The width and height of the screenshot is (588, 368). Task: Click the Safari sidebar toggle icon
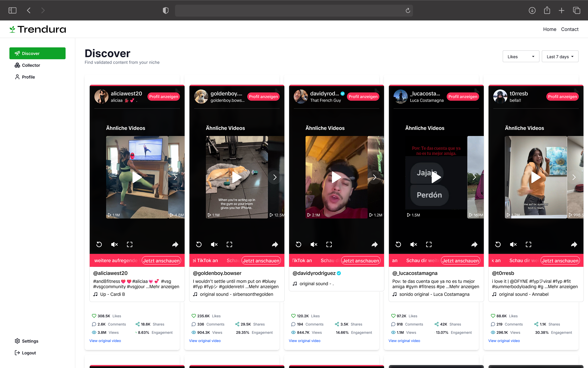click(12, 10)
